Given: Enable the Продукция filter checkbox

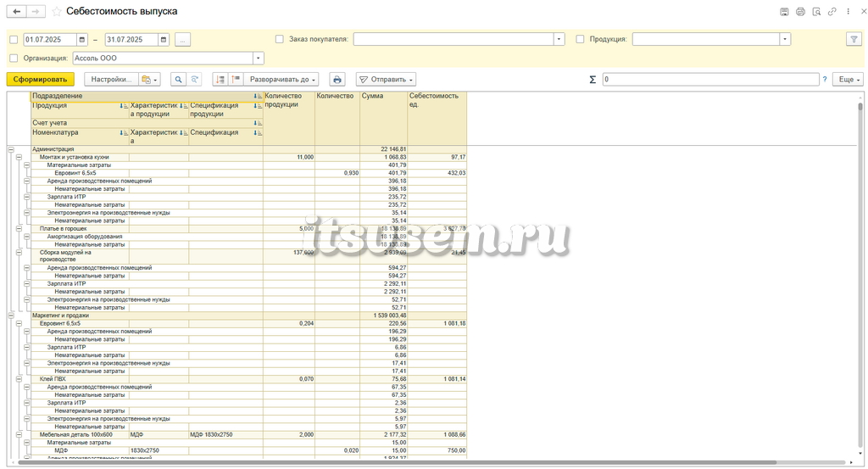Looking at the screenshot, I should pos(580,39).
